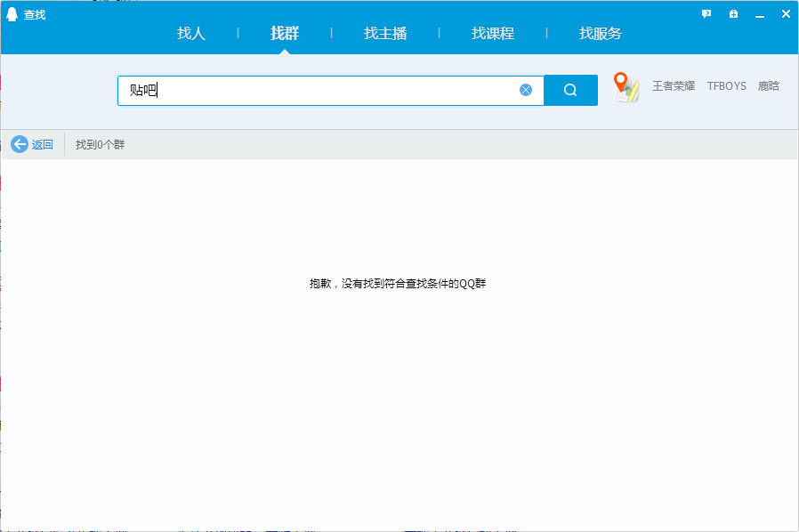
Task: Choose the TFBOYS suggested keyword
Action: [x=727, y=86]
